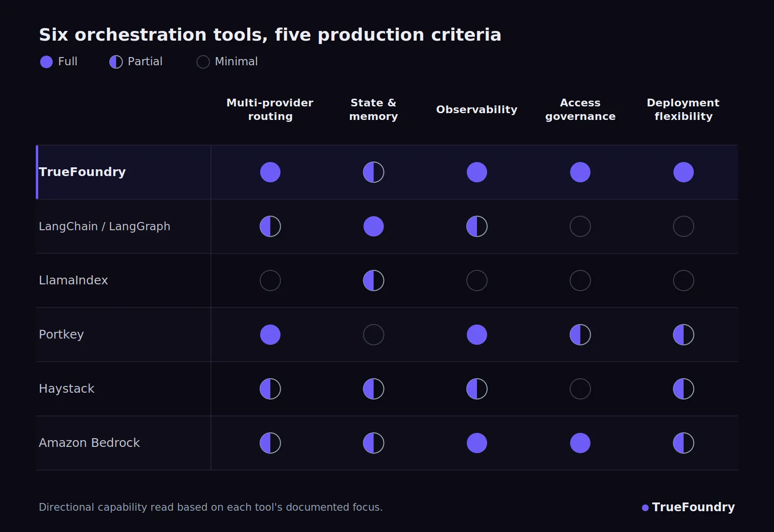Click the 'Minimal' legend label
Screen dimensions: 774x532
[236, 61]
